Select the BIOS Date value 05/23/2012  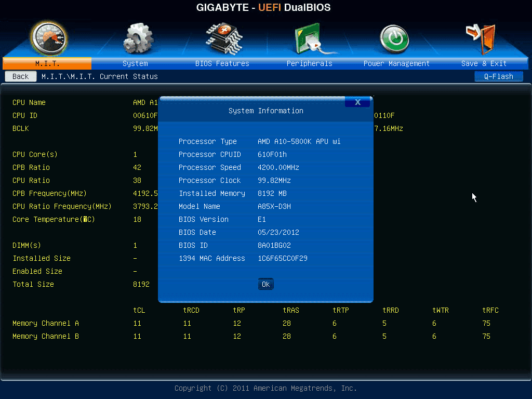tap(278, 232)
